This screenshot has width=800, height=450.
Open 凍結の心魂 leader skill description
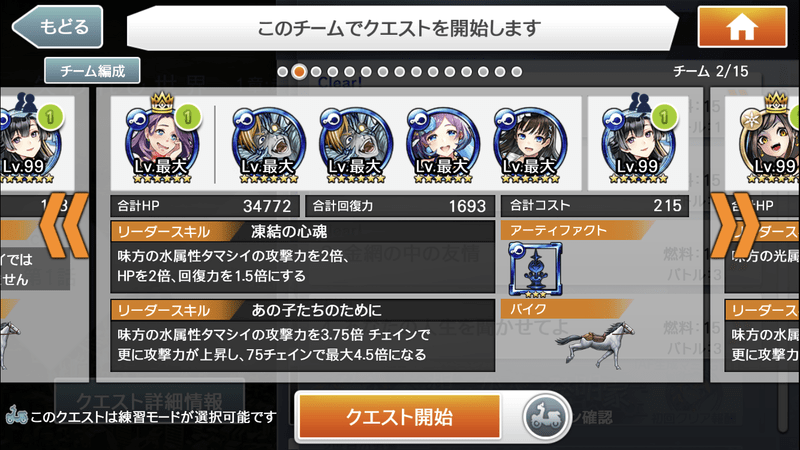(303, 257)
